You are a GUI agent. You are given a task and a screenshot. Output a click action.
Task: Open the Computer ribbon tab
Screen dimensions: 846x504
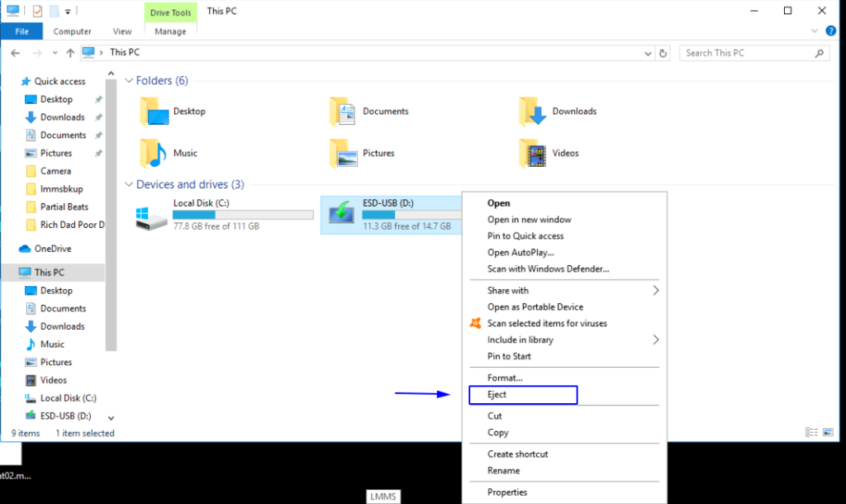pyautogui.click(x=73, y=31)
